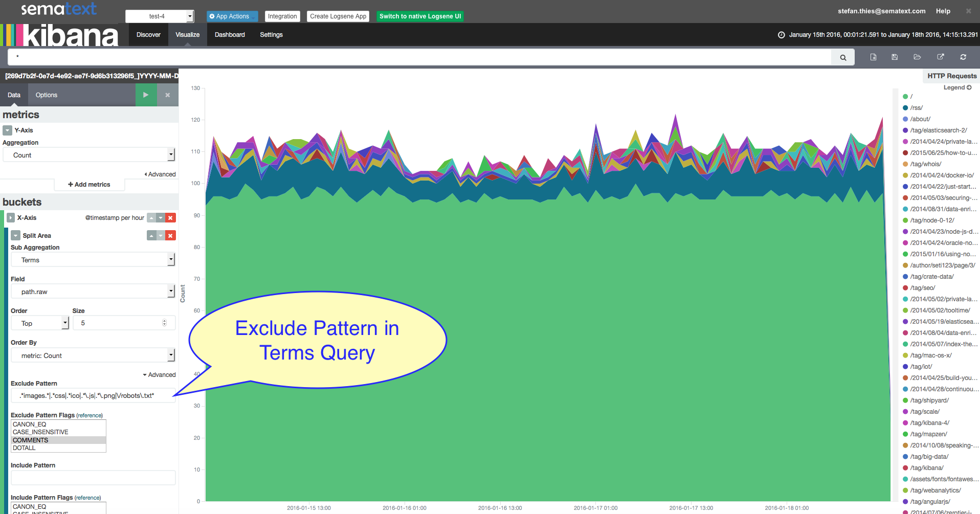Open the metrics Aggregation Count dropdown
The width and height of the screenshot is (980, 514).
89,155
